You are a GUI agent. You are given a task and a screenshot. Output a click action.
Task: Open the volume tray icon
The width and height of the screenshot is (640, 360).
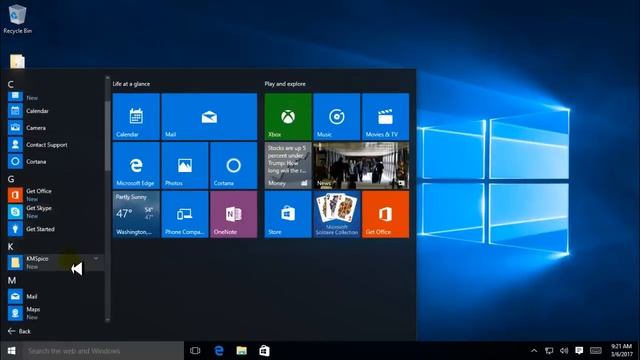tap(564, 351)
